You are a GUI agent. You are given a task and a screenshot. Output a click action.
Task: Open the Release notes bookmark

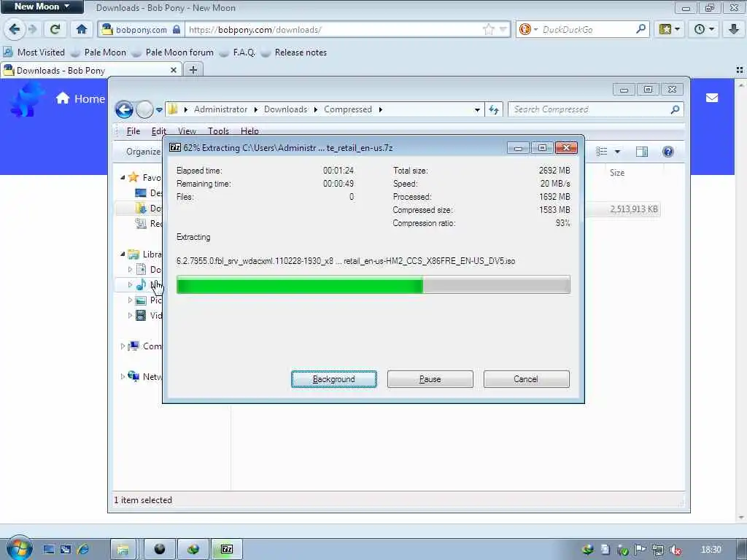tap(294, 52)
